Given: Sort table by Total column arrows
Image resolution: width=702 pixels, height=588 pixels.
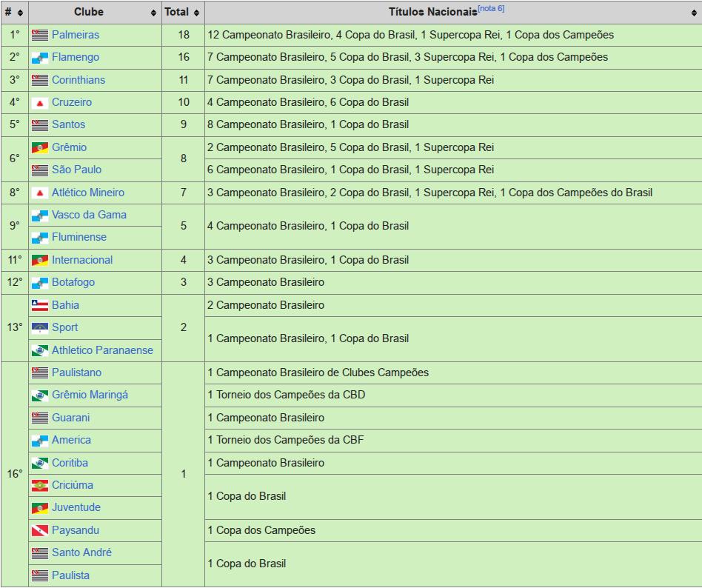Looking at the screenshot, I should pos(196,13).
